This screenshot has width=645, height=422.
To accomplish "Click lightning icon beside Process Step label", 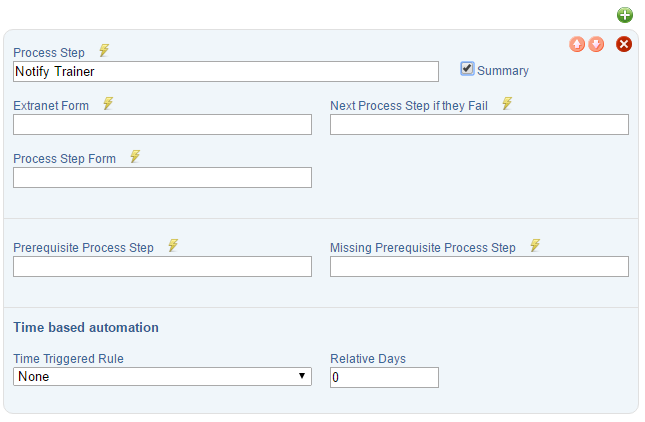I will [104, 51].
